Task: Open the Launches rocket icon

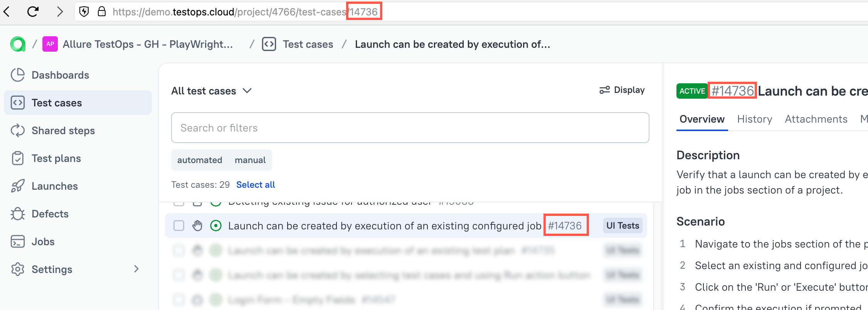Action: 18,186
